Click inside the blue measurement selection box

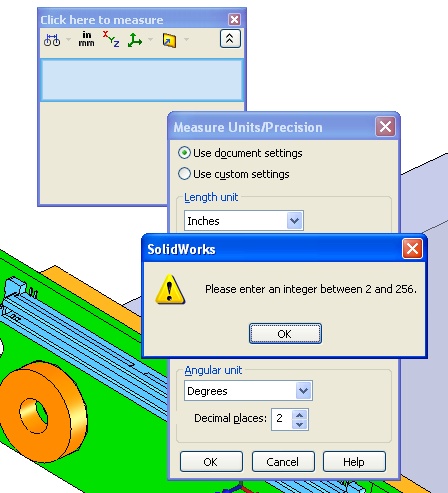point(142,80)
